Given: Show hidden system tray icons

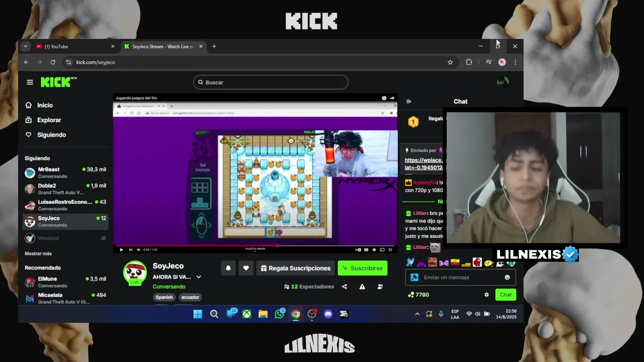Looking at the screenshot, I should (x=417, y=314).
